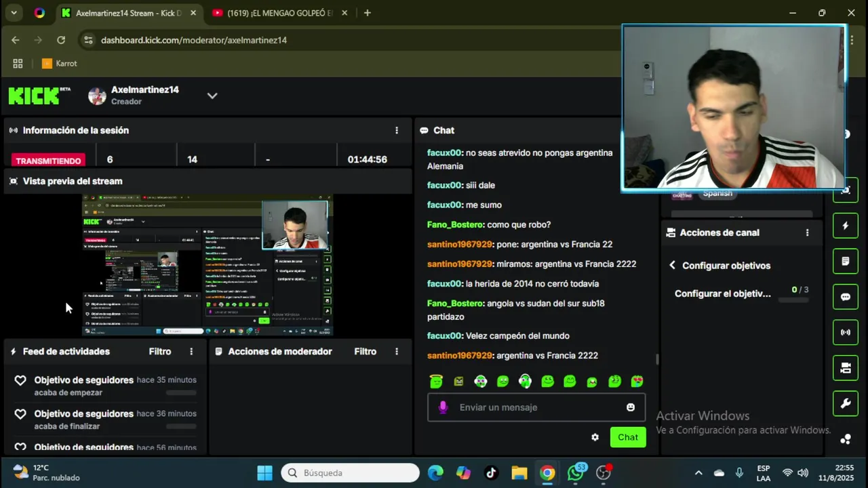
Task: Reload the browser page
Action: [x=61, y=40]
